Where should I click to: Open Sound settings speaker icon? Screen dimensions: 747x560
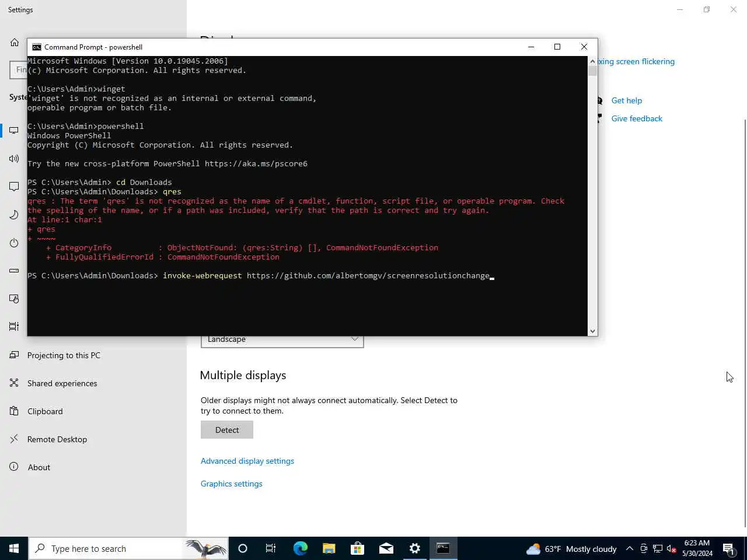point(14,159)
